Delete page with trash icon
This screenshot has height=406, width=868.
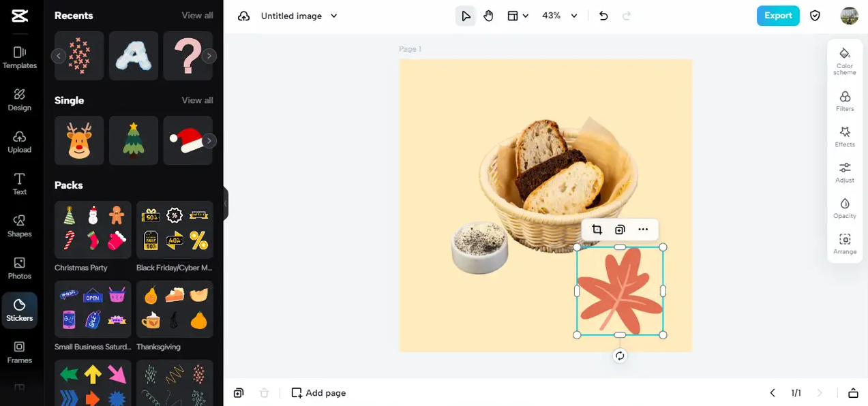[265, 393]
